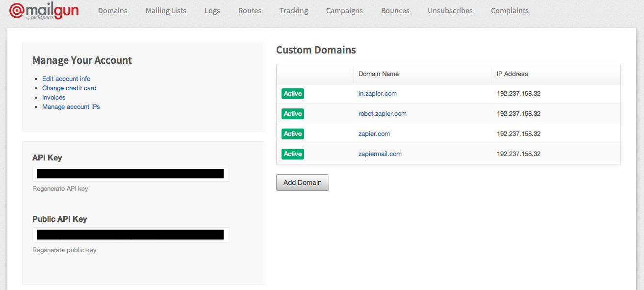Viewport: 644px width, 290px height.
Task: Open in.zapier.com domain
Action: click(378, 93)
